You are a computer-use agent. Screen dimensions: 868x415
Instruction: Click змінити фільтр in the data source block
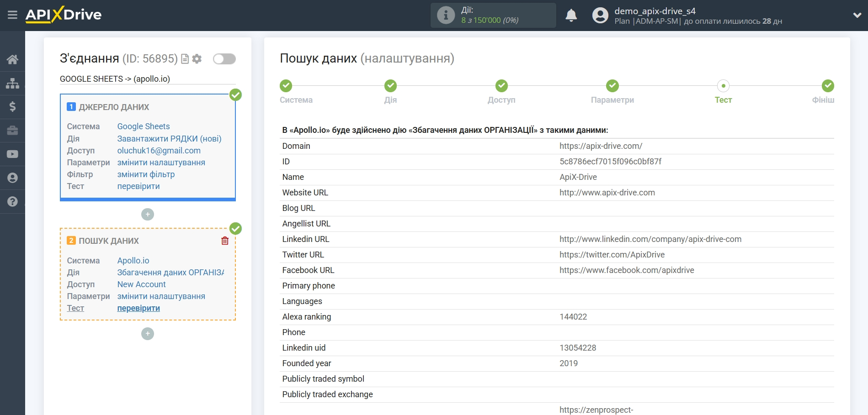(145, 174)
